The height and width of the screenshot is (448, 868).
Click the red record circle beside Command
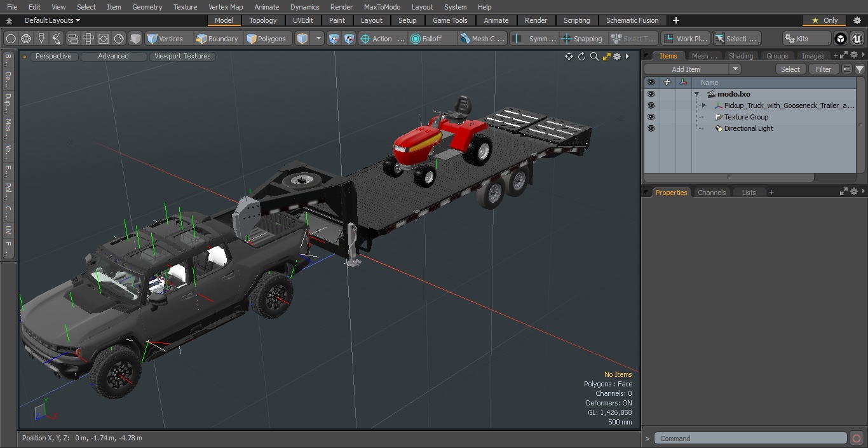856,438
